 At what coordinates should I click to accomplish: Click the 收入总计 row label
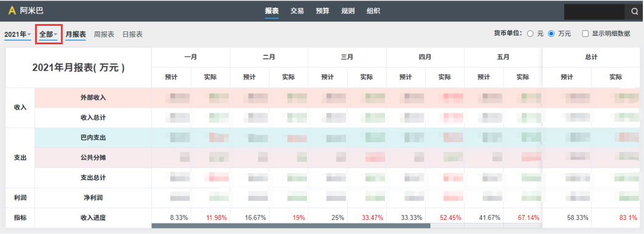pyautogui.click(x=93, y=118)
